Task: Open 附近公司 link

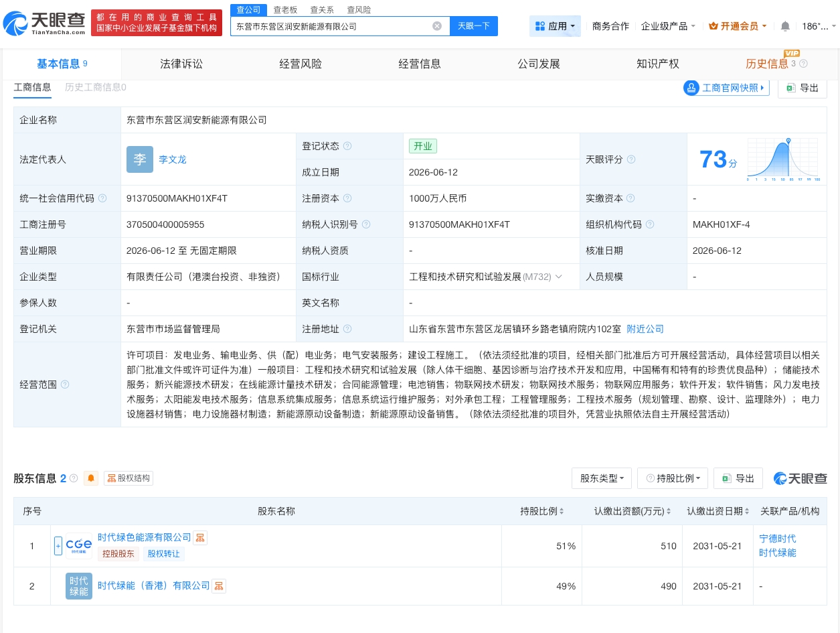Action: pyautogui.click(x=645, y=329)
